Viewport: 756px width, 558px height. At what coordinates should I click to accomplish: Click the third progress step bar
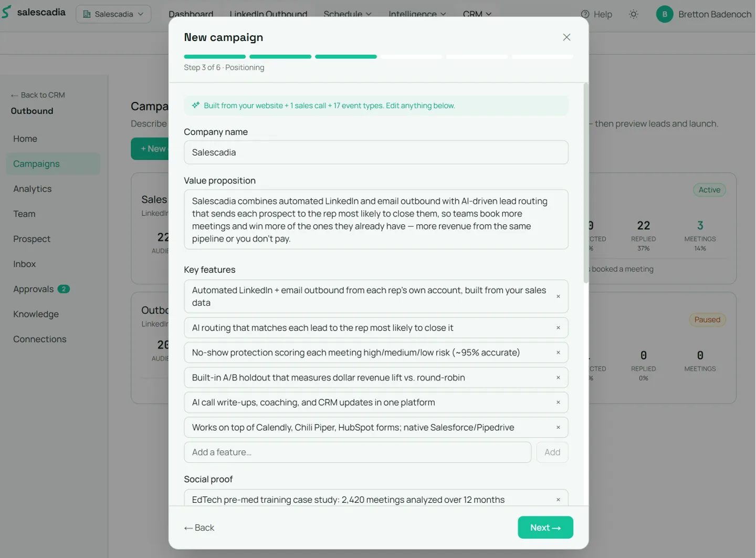click(x=346, y=57)
